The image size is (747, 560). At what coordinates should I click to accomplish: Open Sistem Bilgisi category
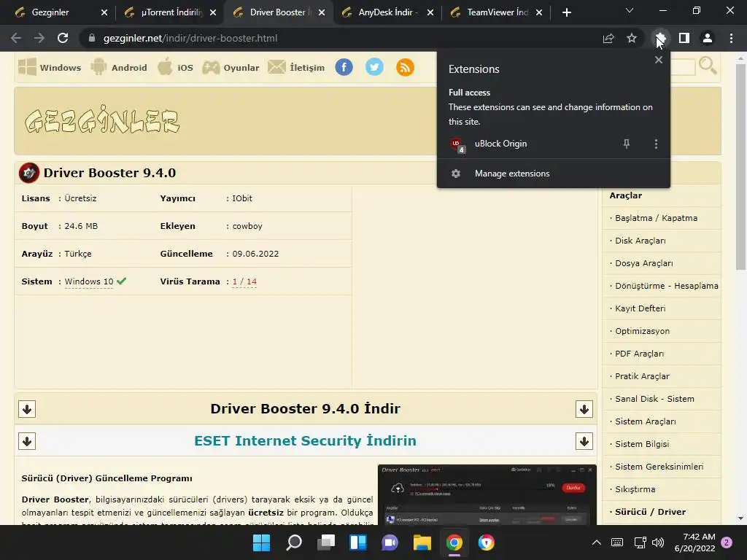642,444
